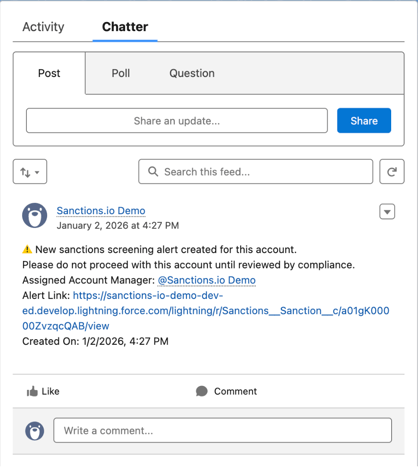Open the Poll publisher tab
418x469 pixels.
[x=121, y=73]
